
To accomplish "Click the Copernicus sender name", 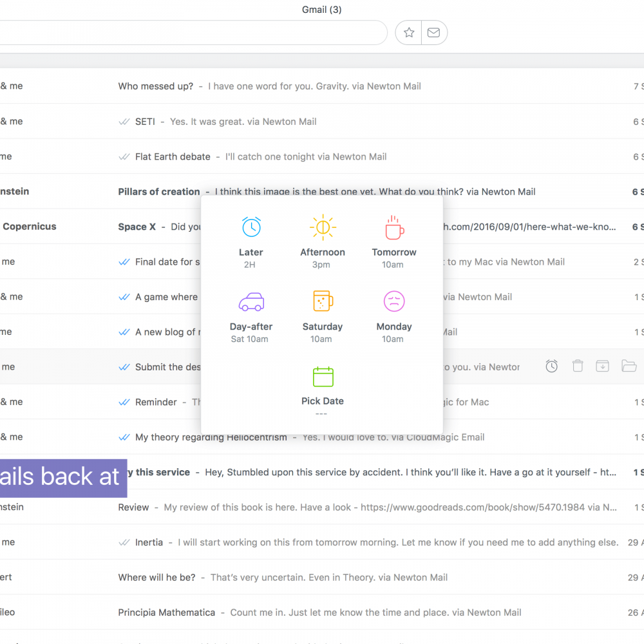I will coord(29,226).
